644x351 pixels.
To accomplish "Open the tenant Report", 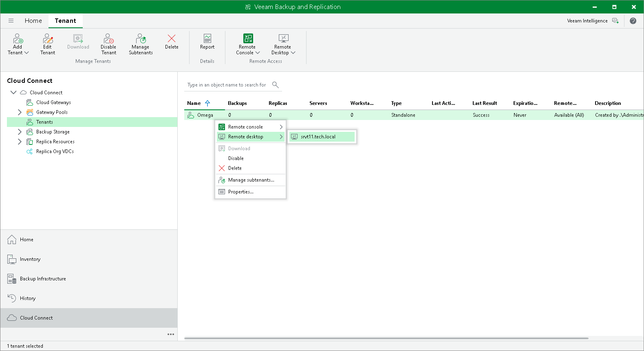I will click(x=207, y=38).
